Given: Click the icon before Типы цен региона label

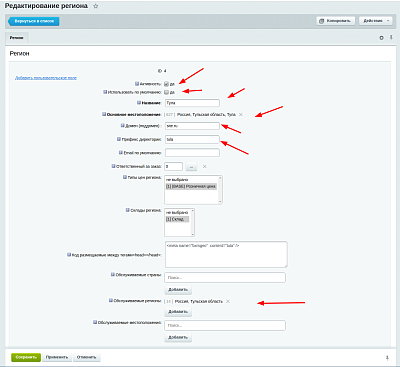Looking at the screenshot, I should 125,177.
